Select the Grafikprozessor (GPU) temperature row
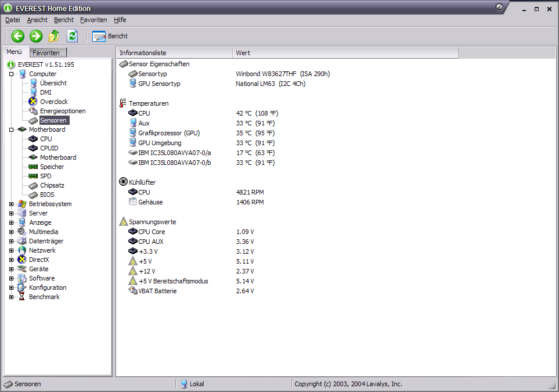This screenshot has height=392, width=559. (169, 133)
